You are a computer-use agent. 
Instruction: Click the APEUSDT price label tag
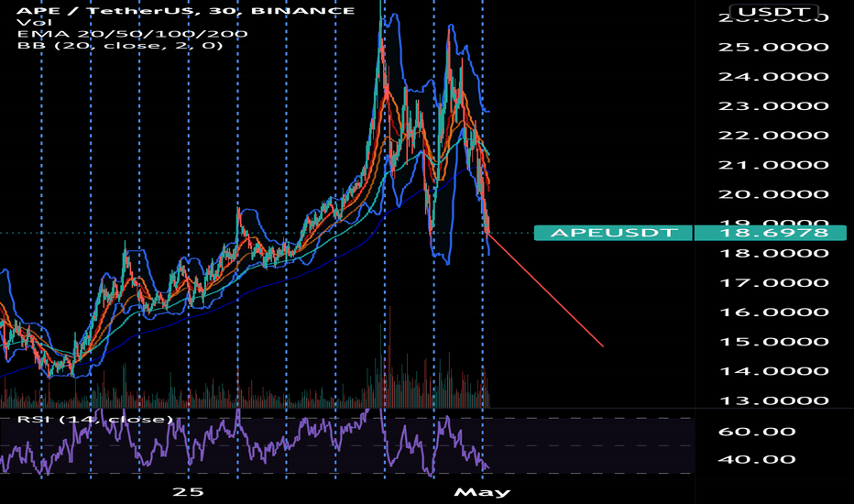pos(613,233)
